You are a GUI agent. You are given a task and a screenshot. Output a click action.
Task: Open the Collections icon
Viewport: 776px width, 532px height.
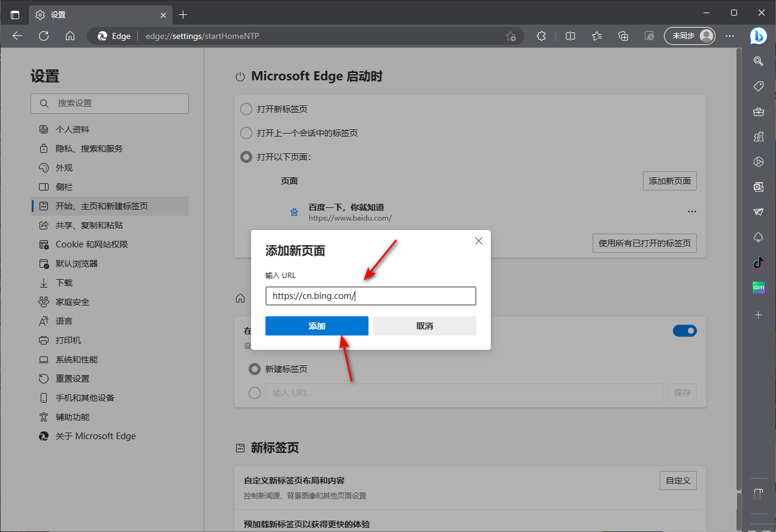click(x=623, y=36)
